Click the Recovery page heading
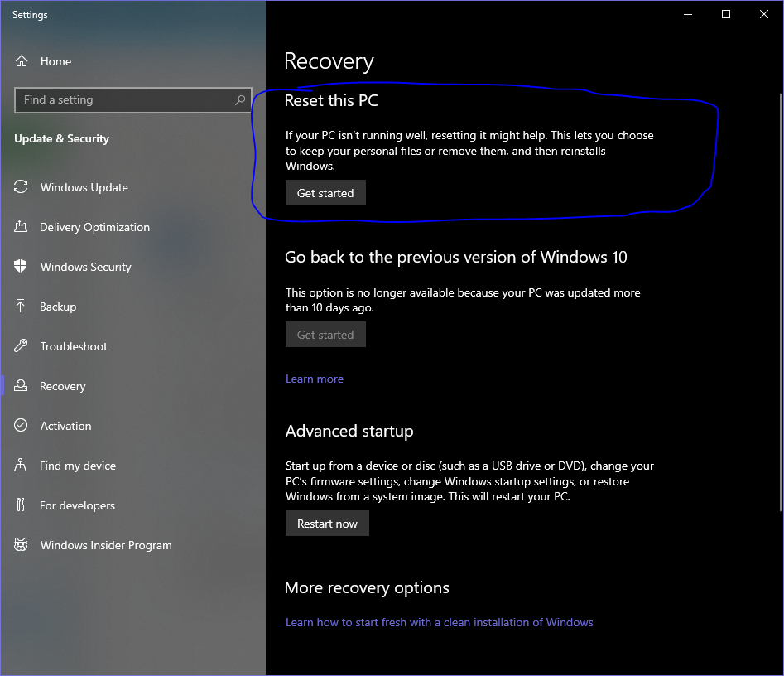Image resolution: width=784 pixels, height=676 pixels. click(x=329, y=61)
